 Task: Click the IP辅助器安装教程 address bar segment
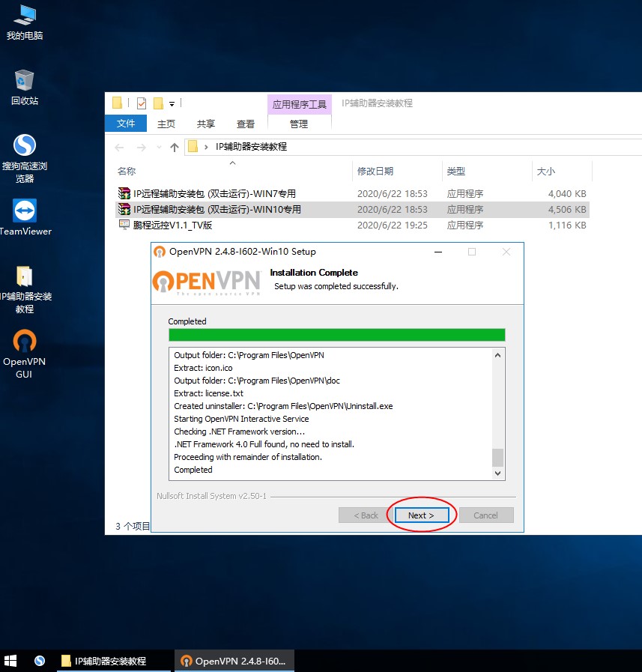point(251,147)
